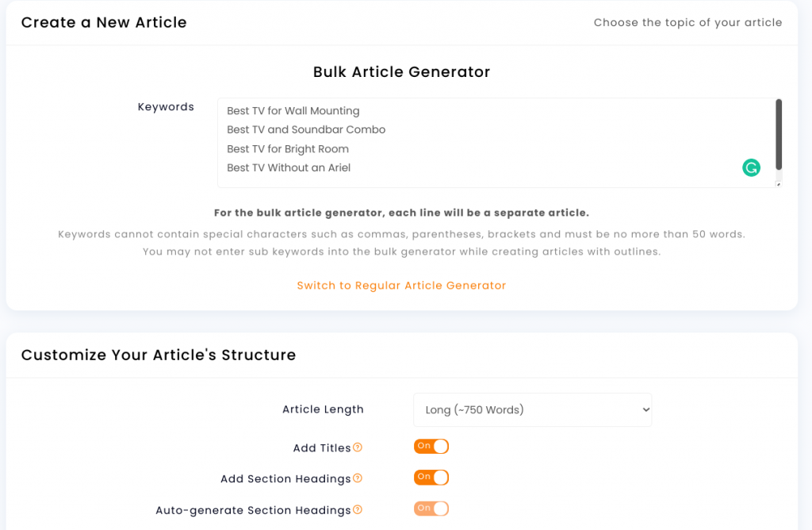Disable the Add Titles toggle
This screenshot has width=812, height=530.
click(x=431, y=446)
